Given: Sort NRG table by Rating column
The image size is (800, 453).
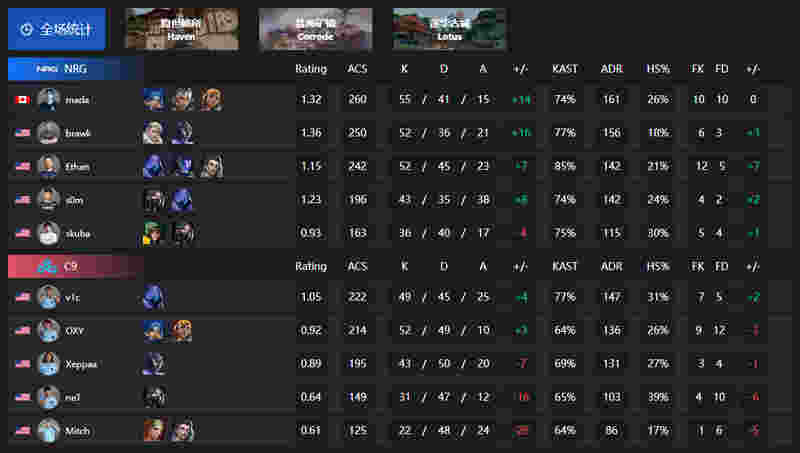Looking at the screenshot, I should pos(311,69).
